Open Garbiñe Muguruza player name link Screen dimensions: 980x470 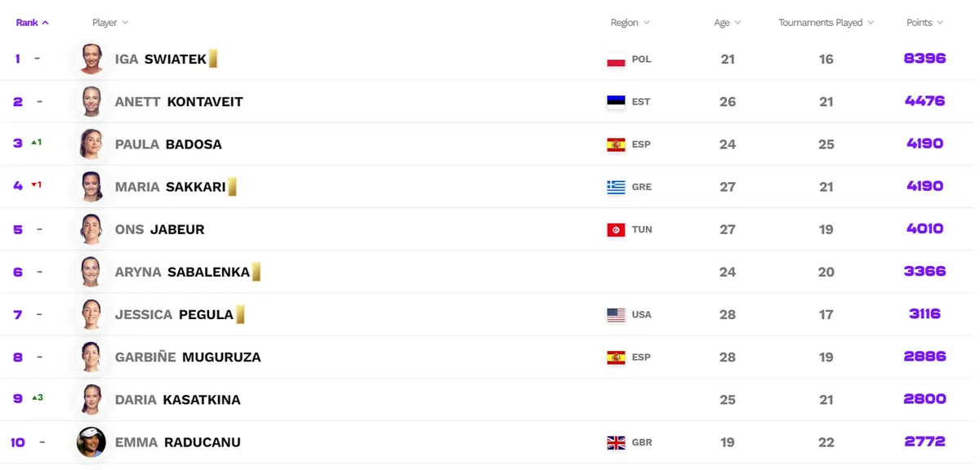click(188, 357)
